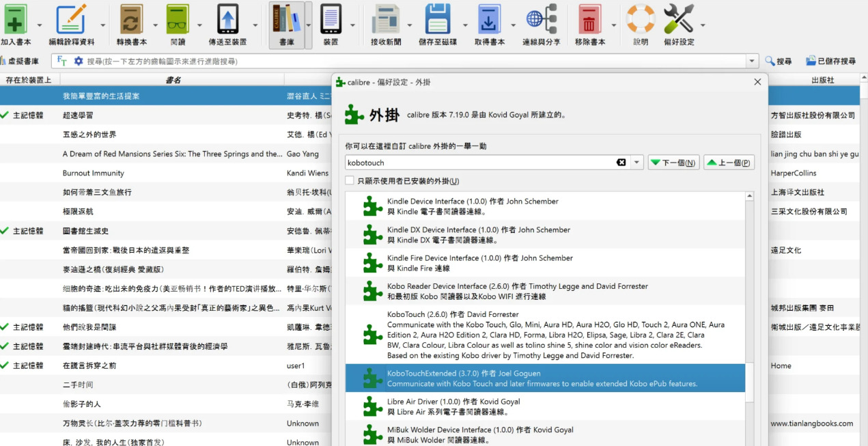
Task: Open the 虛擬書庫 virtual library menu
Action: 20,61
